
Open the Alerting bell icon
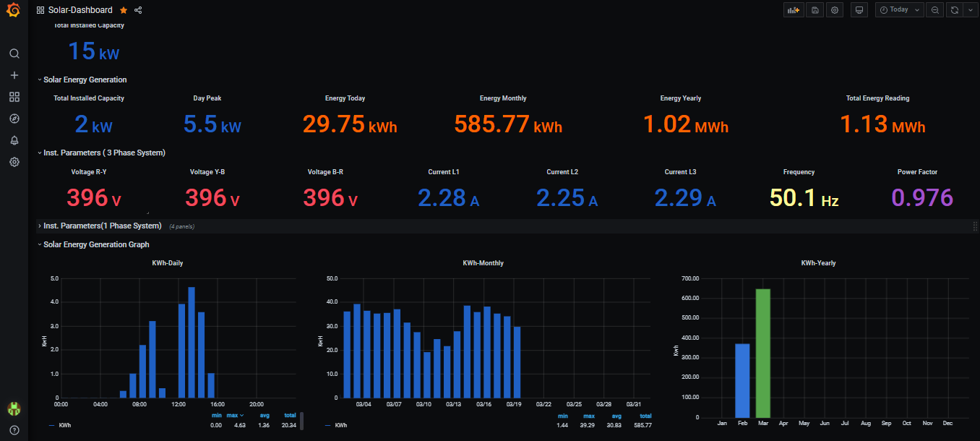click(14, 140)
